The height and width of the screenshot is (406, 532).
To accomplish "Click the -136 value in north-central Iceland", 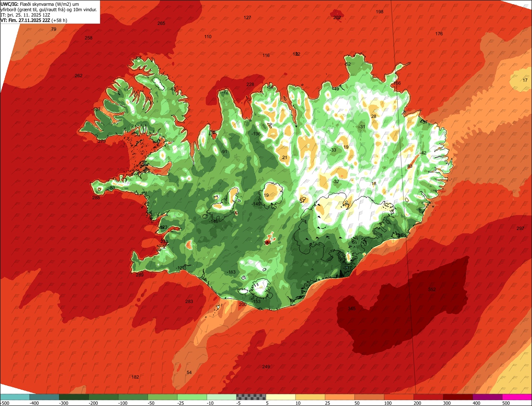I will click(256, 134).
